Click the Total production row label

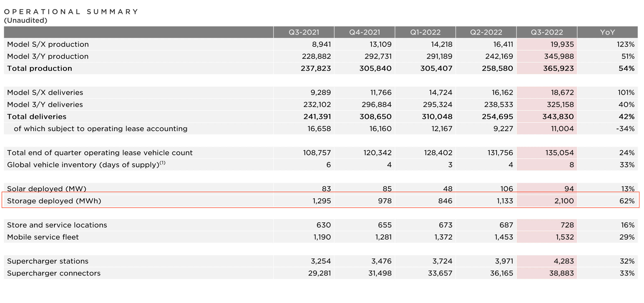(x=39, y=68)
